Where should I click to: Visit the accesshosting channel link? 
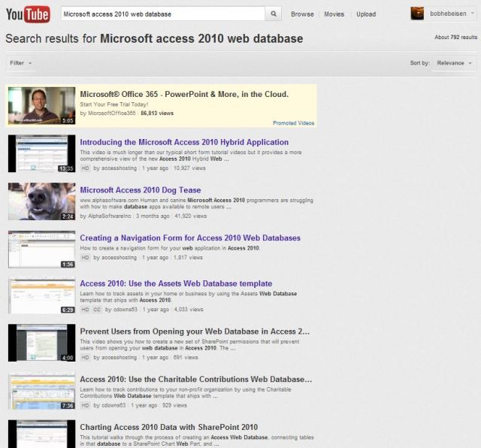(116, 168)
